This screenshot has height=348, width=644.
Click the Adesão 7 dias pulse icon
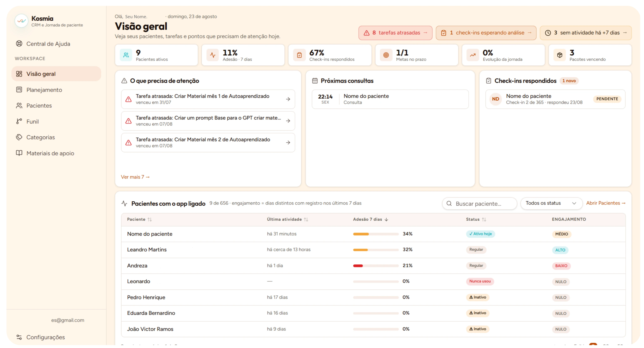(x=213, y=55)
